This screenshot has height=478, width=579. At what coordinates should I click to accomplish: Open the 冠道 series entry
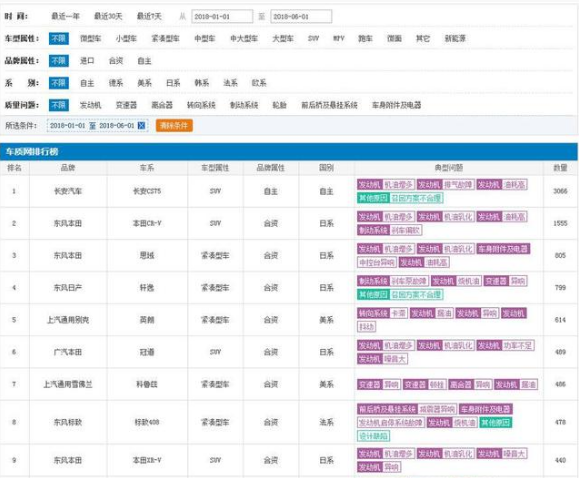point(147,352)
